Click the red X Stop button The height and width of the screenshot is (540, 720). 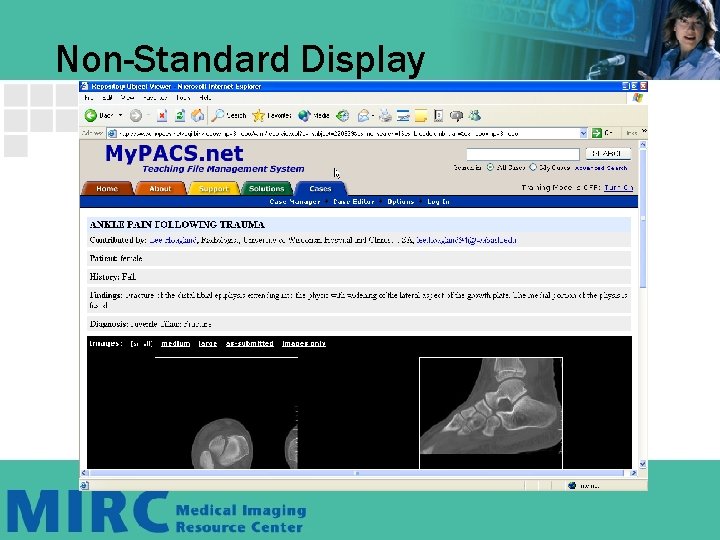tap(162, 116)
